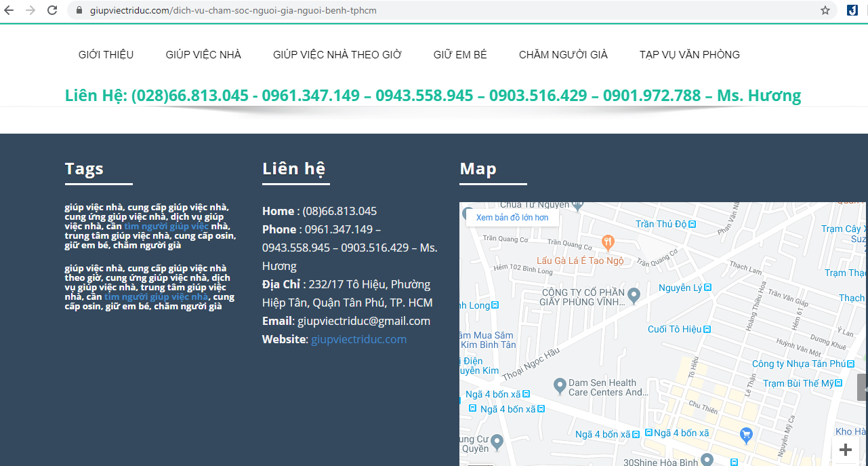Screen dimensions: 868x466
Task: Click the Map section heading
Action: 478,169
